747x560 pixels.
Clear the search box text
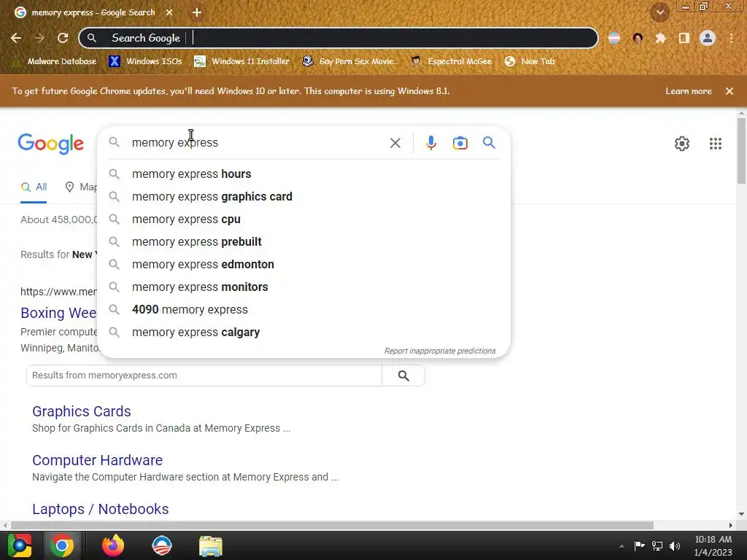point(395,143)
